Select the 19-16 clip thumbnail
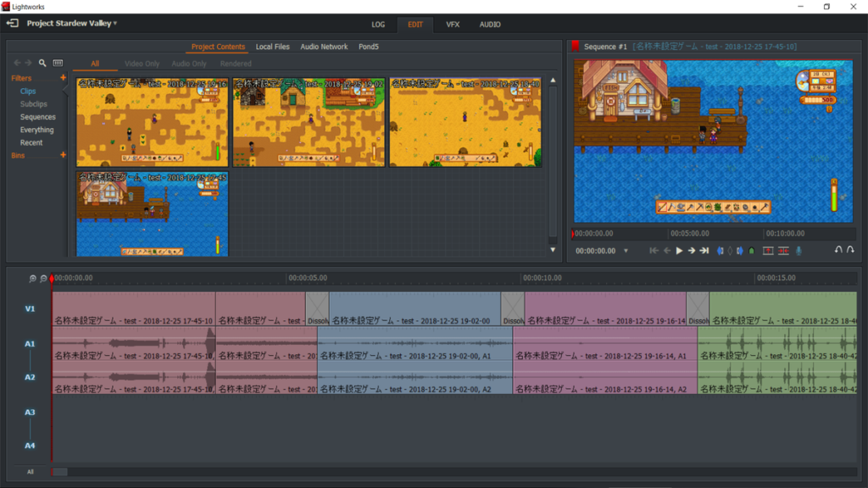868x488 pixels. tap(153, 122)
